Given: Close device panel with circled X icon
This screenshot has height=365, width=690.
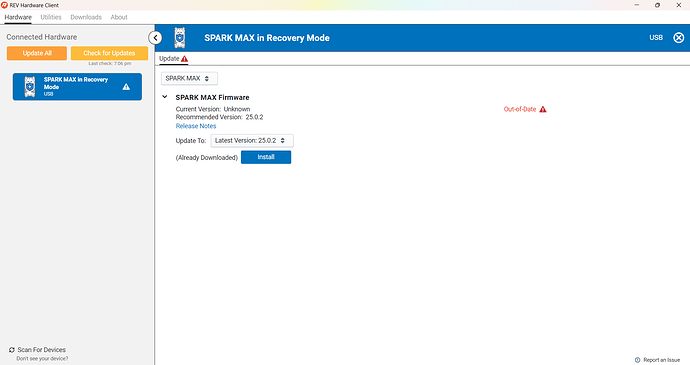Looking at the screenshot, I should 679,38.
